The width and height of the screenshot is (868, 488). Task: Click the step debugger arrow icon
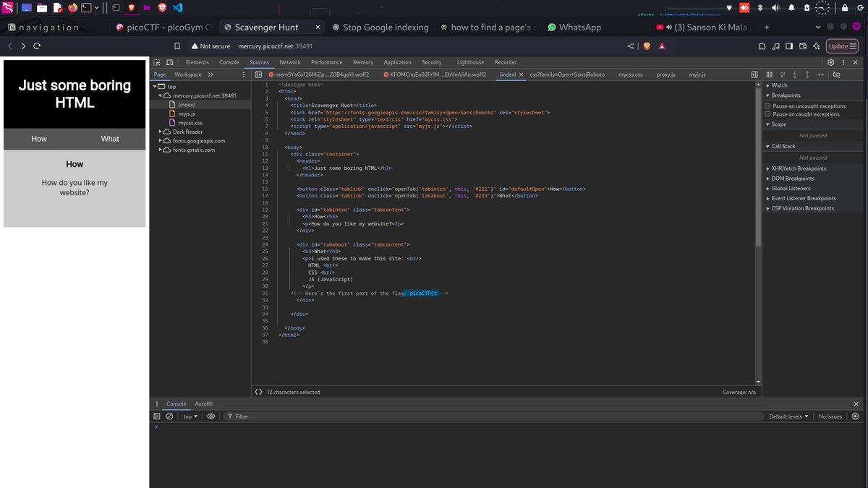[820, 74]
